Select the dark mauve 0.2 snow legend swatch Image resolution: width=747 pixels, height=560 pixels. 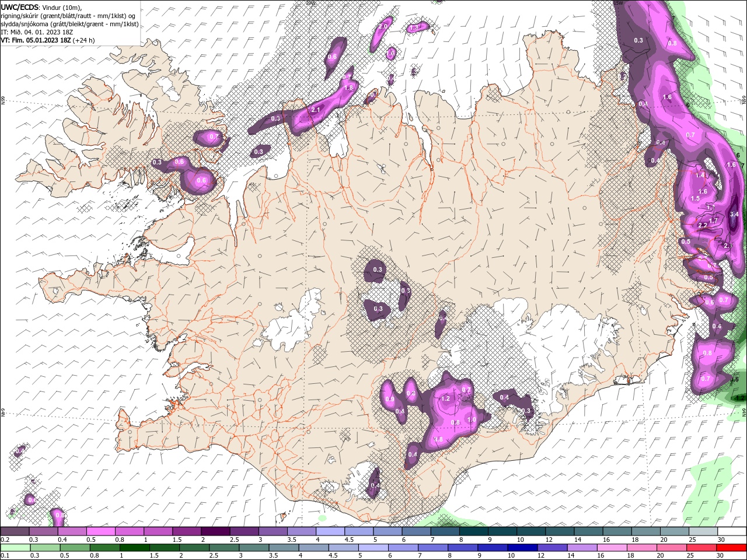pyautogui.click(x=15, y=531)
